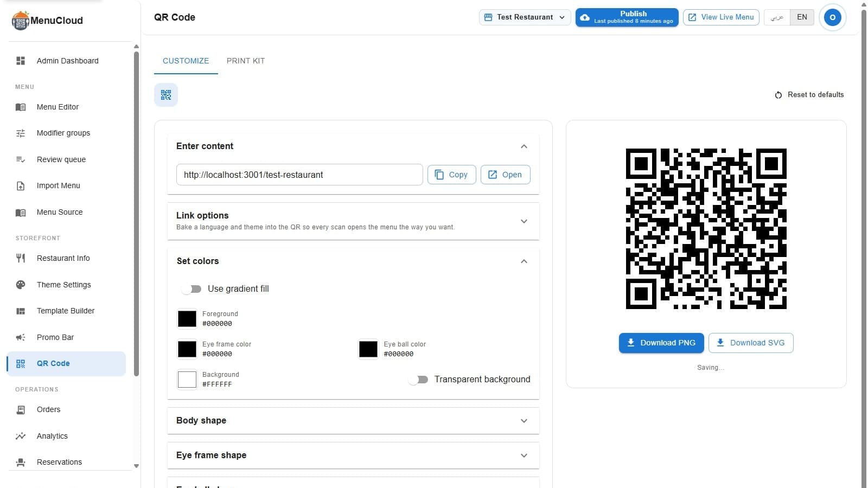Click the Publish button
This screenshot has width=868, height=488.
click(x=627, y=17)
